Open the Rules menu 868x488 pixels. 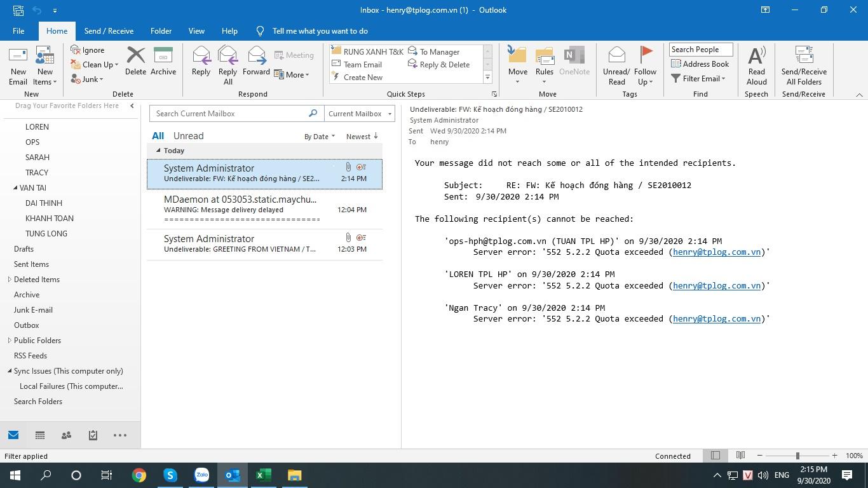point(545,65)
